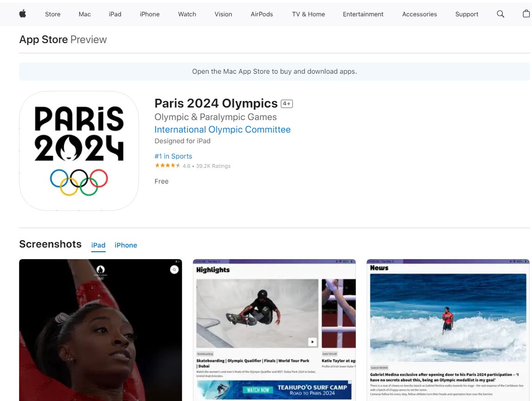Open the AirPods menu item

pyautogui.click(x=261, y=14)
